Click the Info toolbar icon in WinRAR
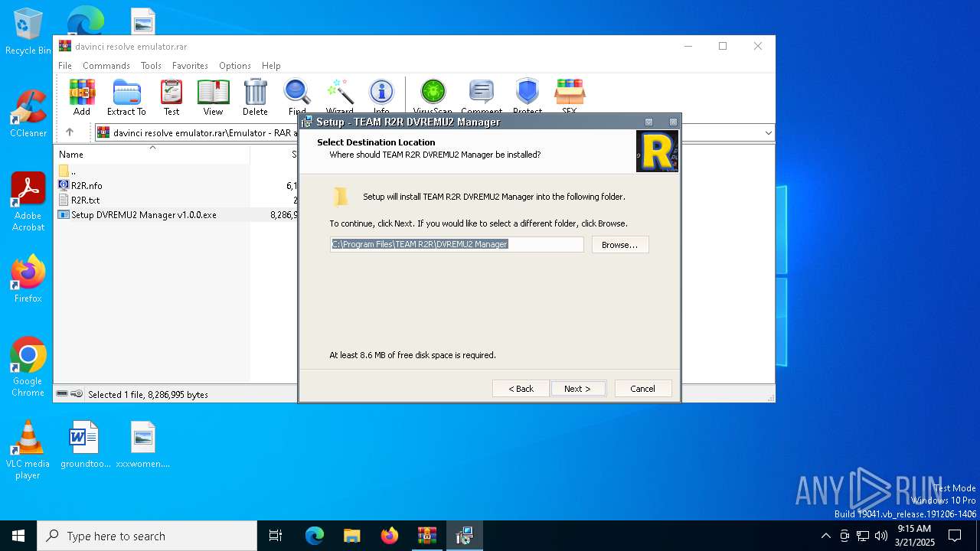The height and width of the screenshot is (551, 980). click(x=381, y=97)
